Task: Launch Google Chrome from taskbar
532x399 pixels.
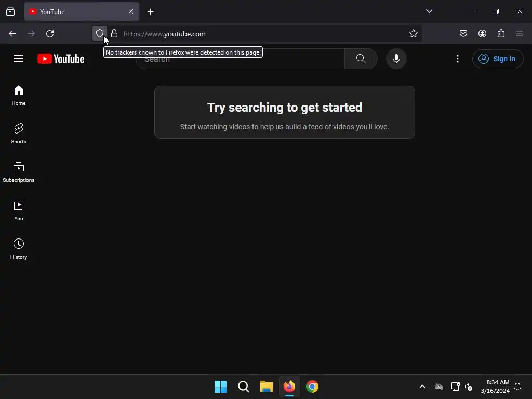Action: [x=312, y=387]
